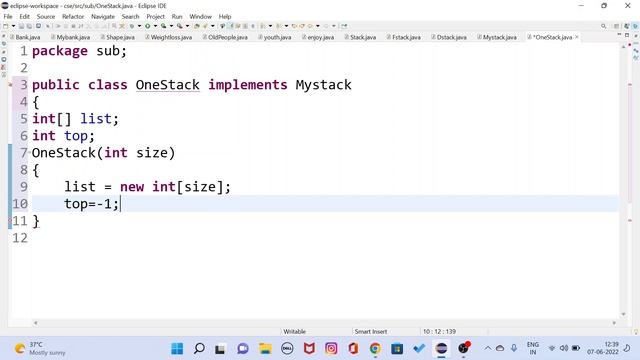Click the word Mystack in line 3
This screenshot has height=360, width=640.
[x=323, y=85]
